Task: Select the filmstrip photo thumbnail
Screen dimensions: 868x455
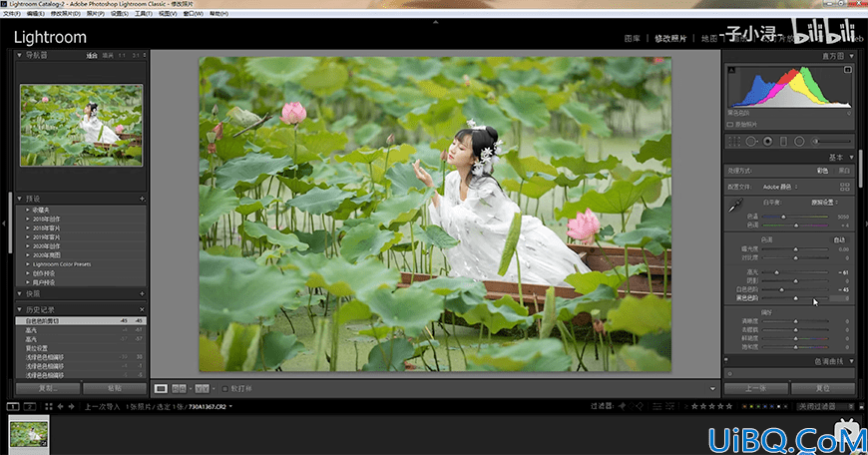Action: [29, 434]
